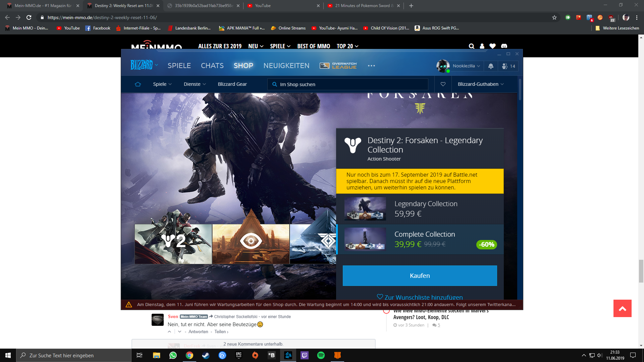Switch to the Pokemon Sword video tab
The height and width of the screenshot is (362, 644).
pyautogui.click(x=364, y=6)
